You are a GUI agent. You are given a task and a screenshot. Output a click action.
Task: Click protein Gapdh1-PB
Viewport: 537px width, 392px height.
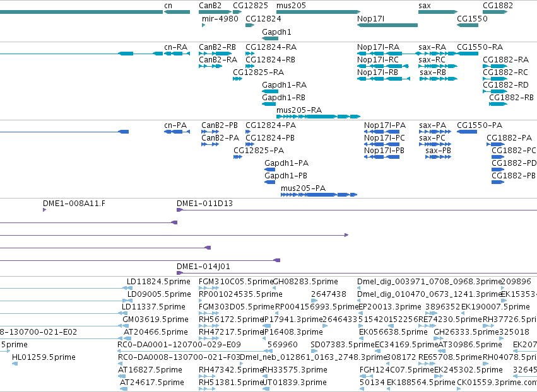tap(286, 175)
